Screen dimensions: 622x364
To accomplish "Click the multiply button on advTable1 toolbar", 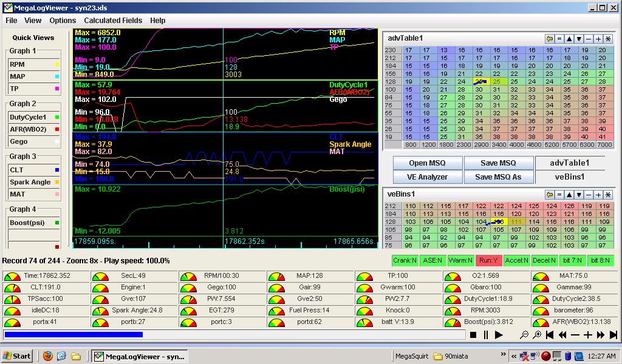I will [608, 39].
